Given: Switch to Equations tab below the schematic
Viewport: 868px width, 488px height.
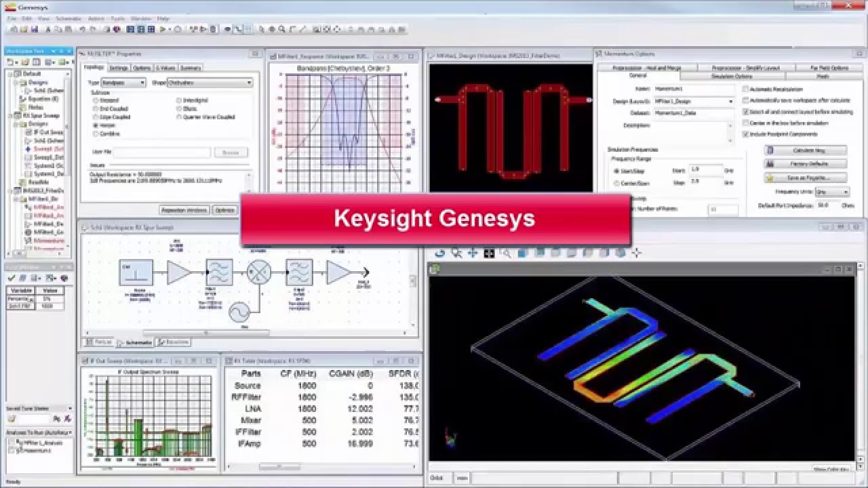Looking at the screenshot, I should pos(174,342).
